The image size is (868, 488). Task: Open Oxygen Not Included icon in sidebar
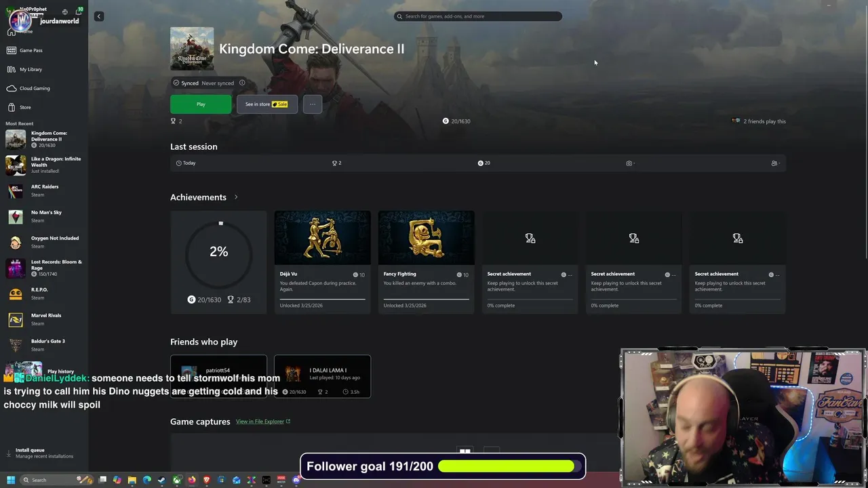coord(16,242)
